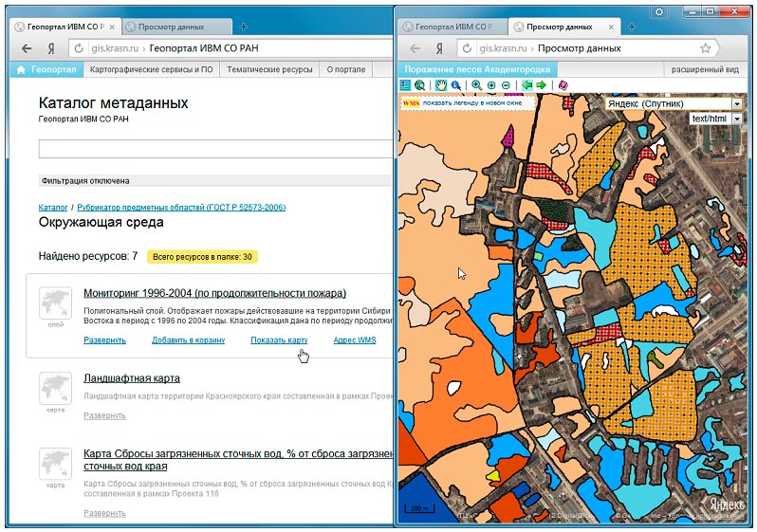Click the pink eraser icon in map toolbar
This screenshot has width=757, height=532.
click(x=563, y=85)
